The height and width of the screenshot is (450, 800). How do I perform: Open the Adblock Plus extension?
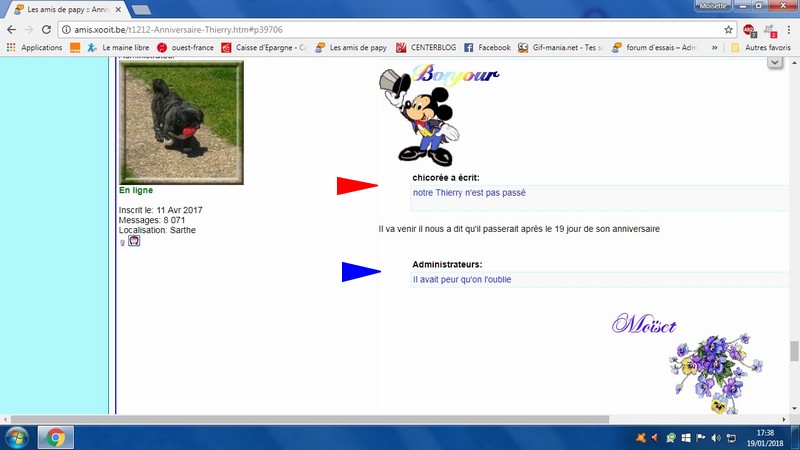749,31
